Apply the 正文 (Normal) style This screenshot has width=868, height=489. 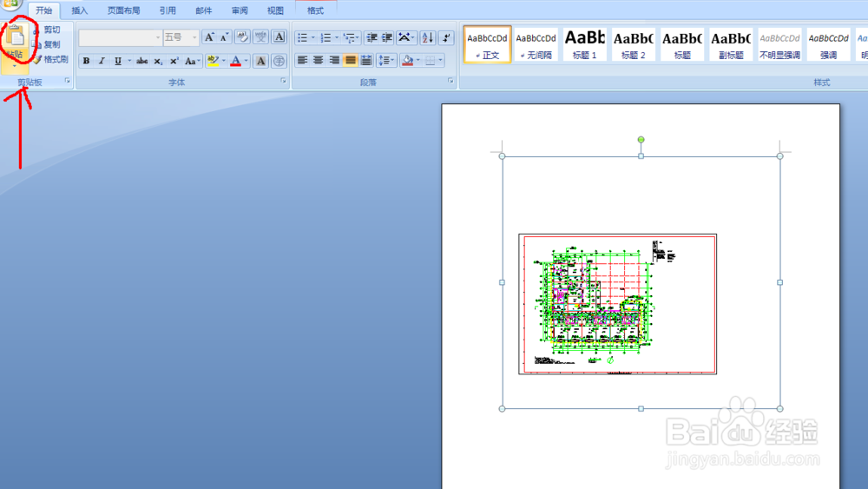click(487, 45)
